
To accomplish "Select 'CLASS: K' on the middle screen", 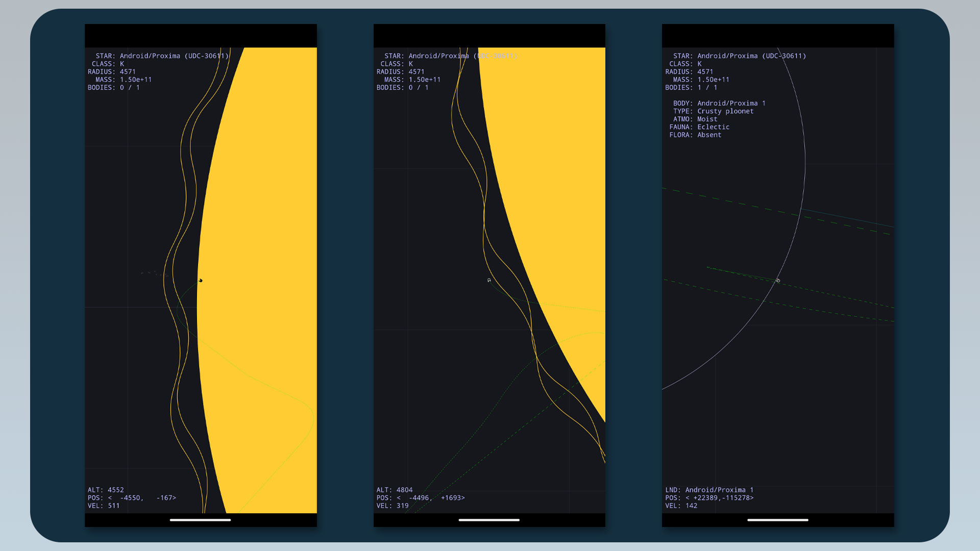I will pos(397,64).
